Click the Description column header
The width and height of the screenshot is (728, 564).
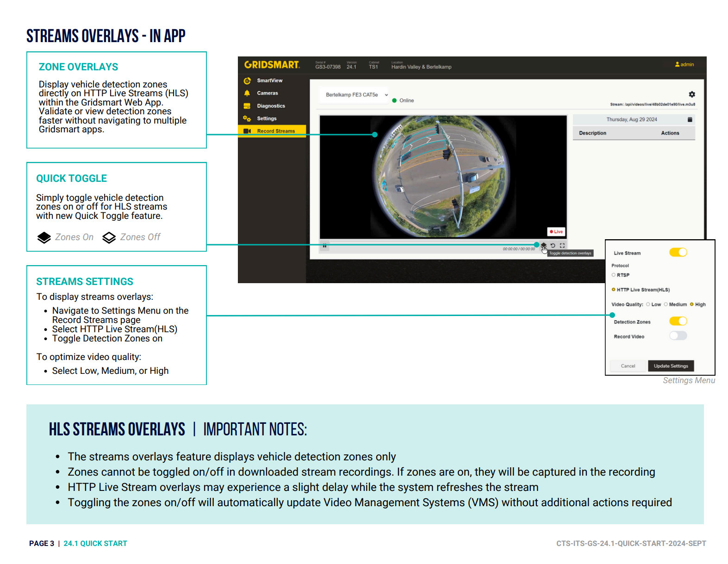[x=592, y=133]
